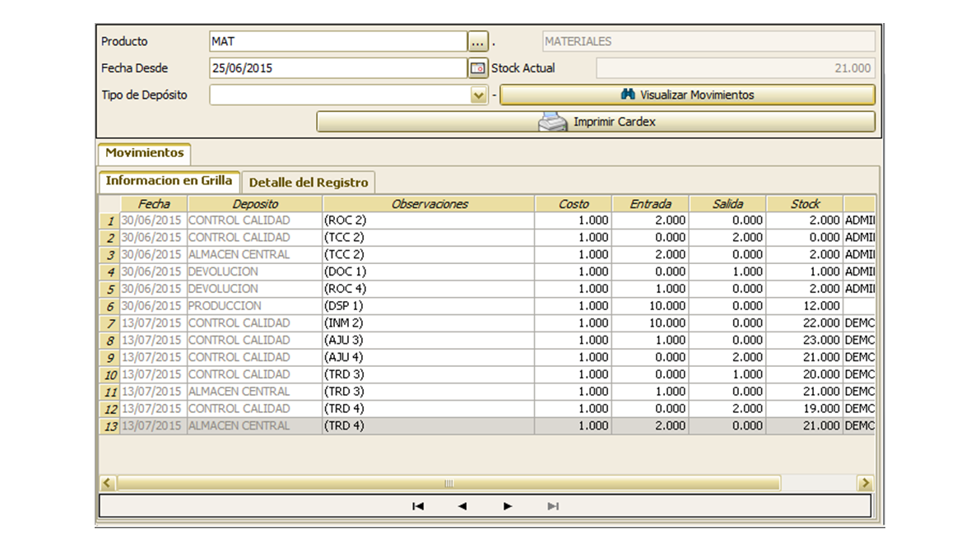
Task: Go to next record in navigator
Action: [508, 506]
